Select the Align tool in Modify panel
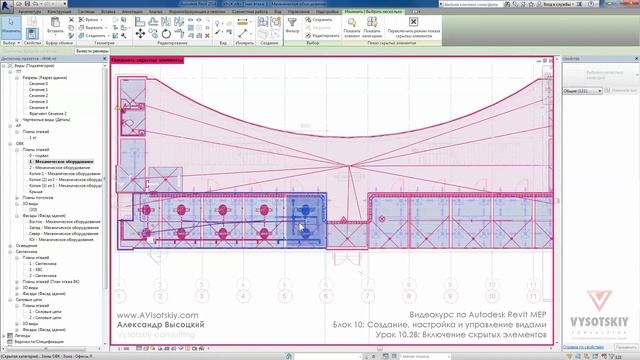This screenshot has height=360, width=640. tap(140, 22)
